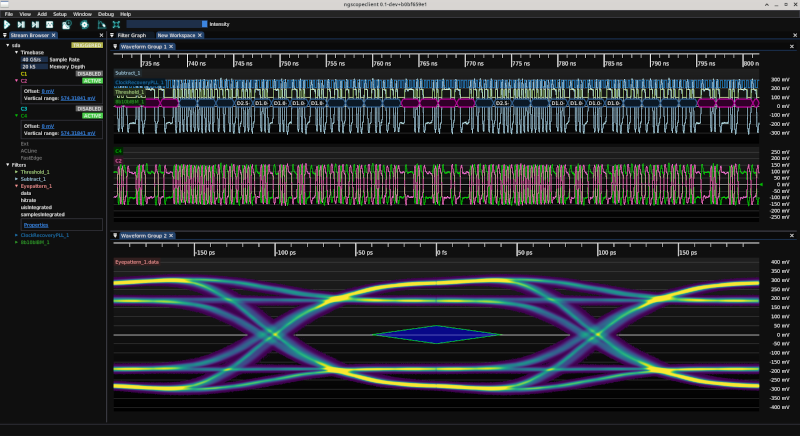800x436 pixels.
Task: Expand the ClockRecoveryPLL_1 filter node
Action: coord(16,235)
